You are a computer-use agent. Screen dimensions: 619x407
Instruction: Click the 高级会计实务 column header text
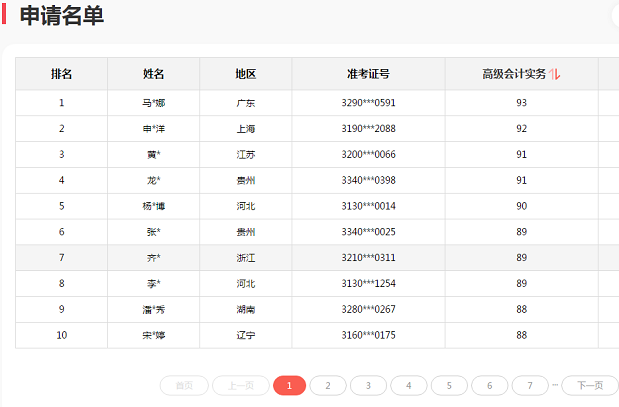(x=514, y=74)
